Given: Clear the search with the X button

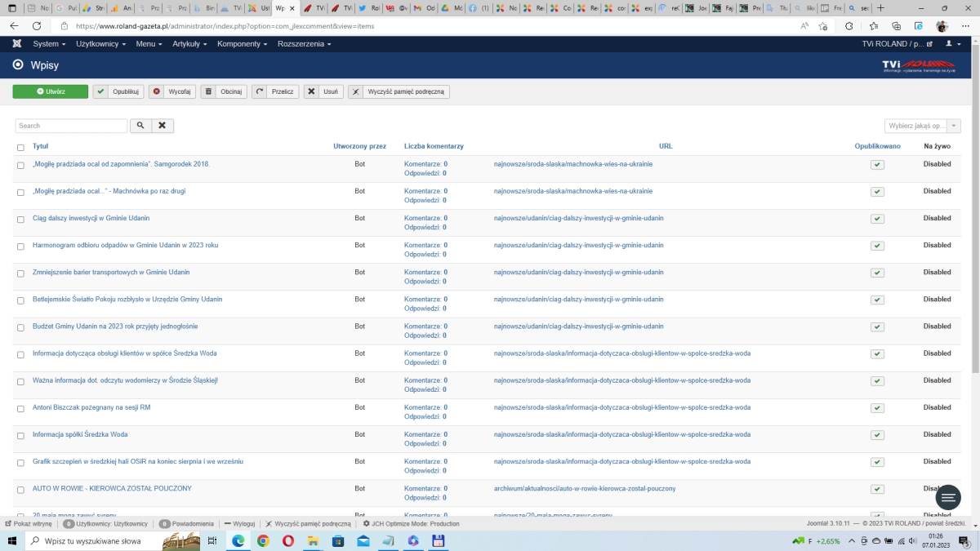Looking at the screenshot, I should [163, 126].
